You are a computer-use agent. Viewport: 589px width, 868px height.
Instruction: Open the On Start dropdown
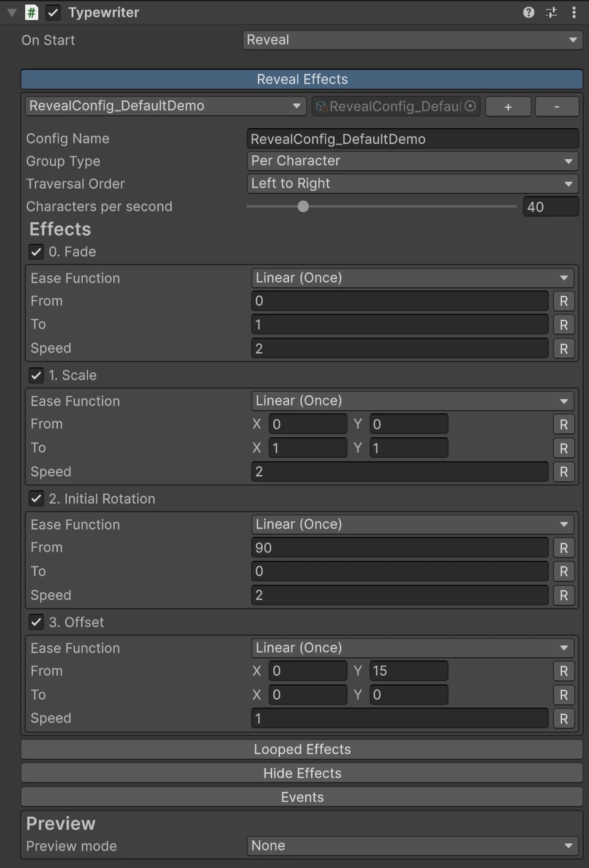click(x=412, y=40)
